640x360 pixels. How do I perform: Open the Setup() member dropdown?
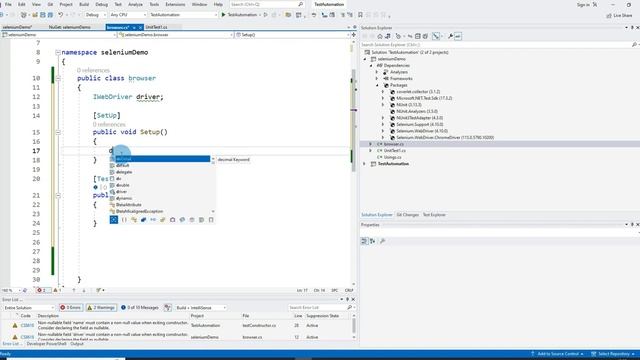(x=292, y=35)
